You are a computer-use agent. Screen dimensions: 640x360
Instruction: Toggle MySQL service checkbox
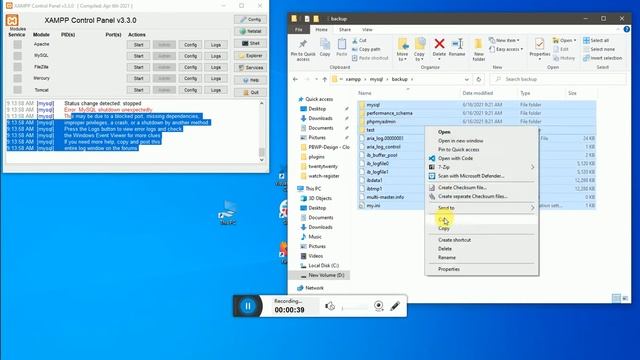(x=18, y=56)
